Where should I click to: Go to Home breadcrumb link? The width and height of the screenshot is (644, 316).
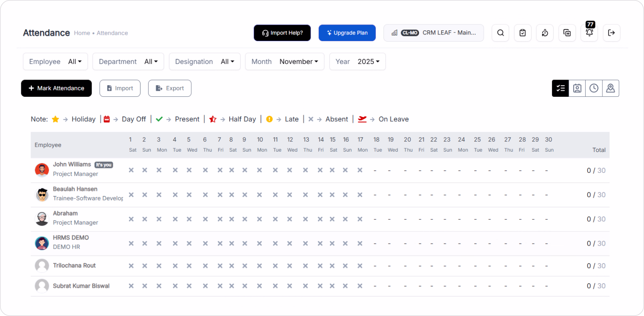[x=82, y=33]
